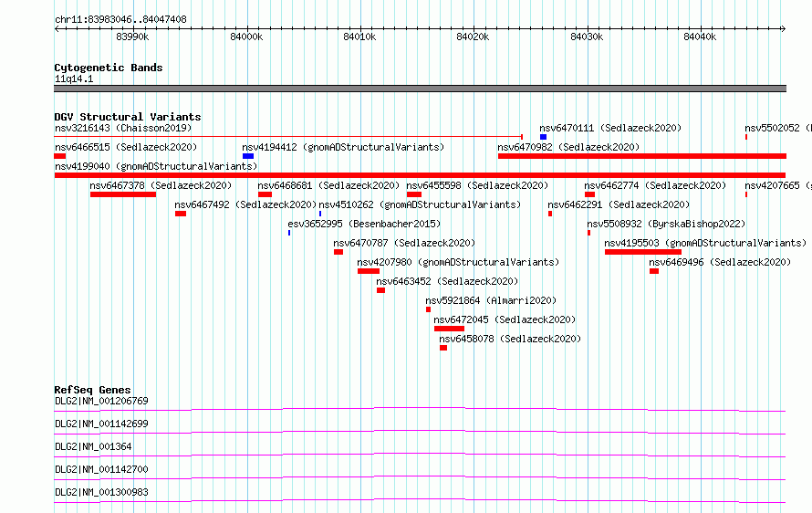The width and height of the screenshot is (812, 513).
Task: Open nsv4195503 (gnomADStructuralVariants) label
Action: click(x=705, y=243)
